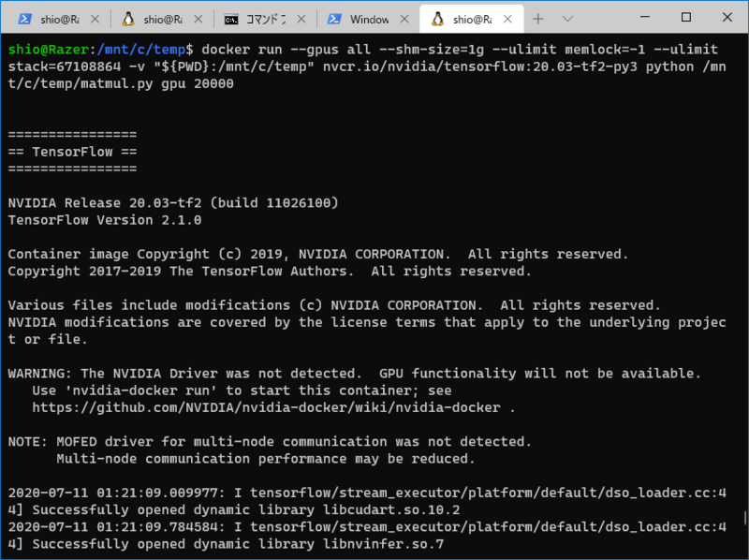Click the Command Prompt icon on the コマンド tab

(231, 17)
